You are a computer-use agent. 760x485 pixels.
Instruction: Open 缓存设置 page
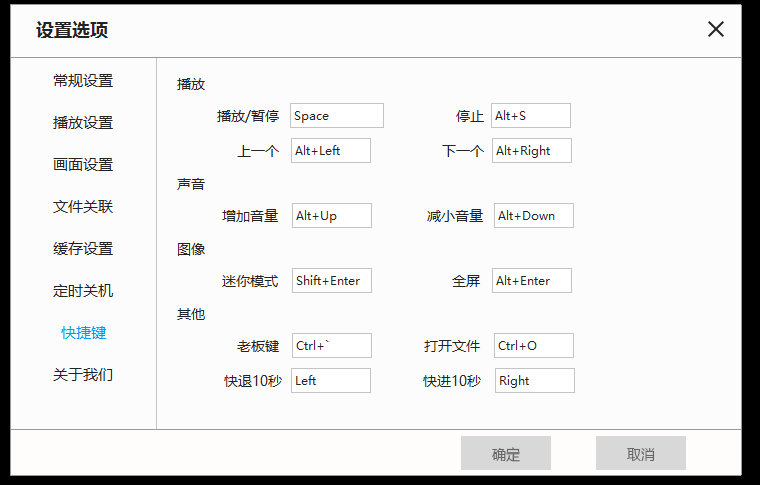click(x=83, y=249)
